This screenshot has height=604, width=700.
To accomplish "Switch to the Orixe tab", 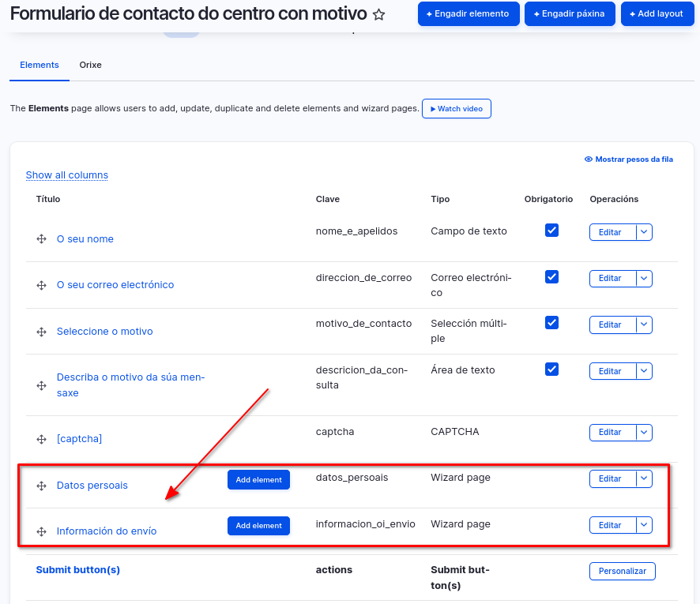I will tap(90, 65).
